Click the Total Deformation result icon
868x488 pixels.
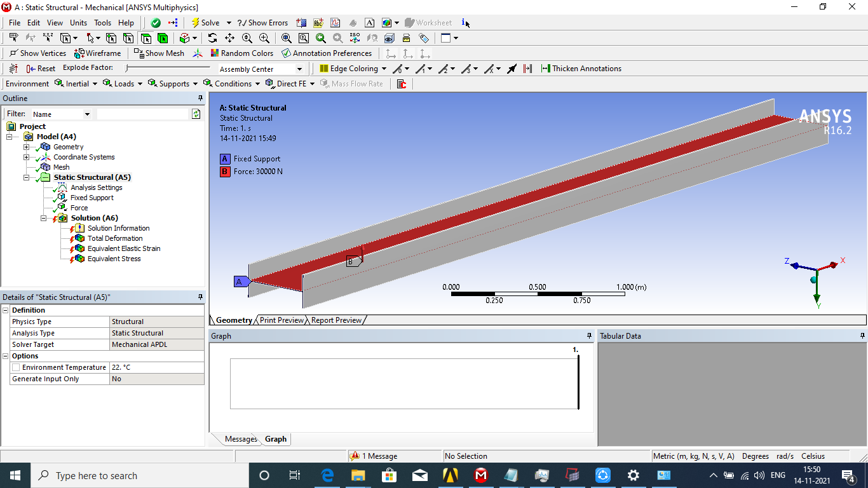(79, 238)
